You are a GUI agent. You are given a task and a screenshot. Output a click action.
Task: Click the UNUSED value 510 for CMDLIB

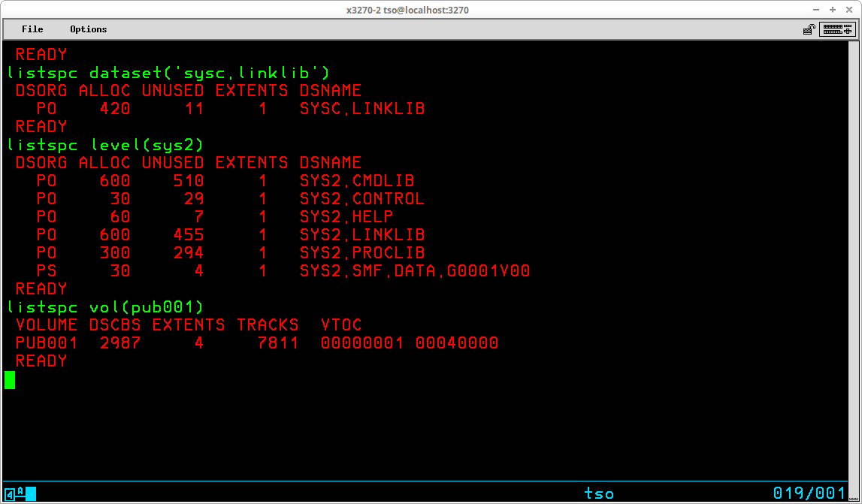[189, 181]
